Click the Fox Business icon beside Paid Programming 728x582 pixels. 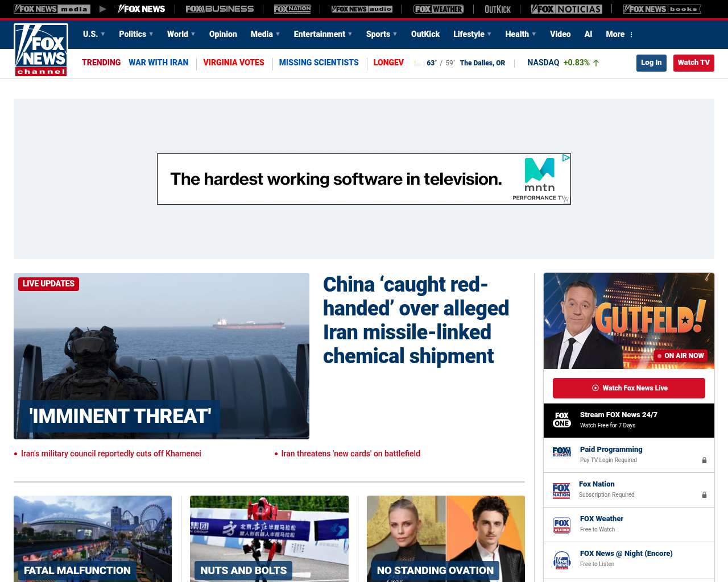coord(562,452)
